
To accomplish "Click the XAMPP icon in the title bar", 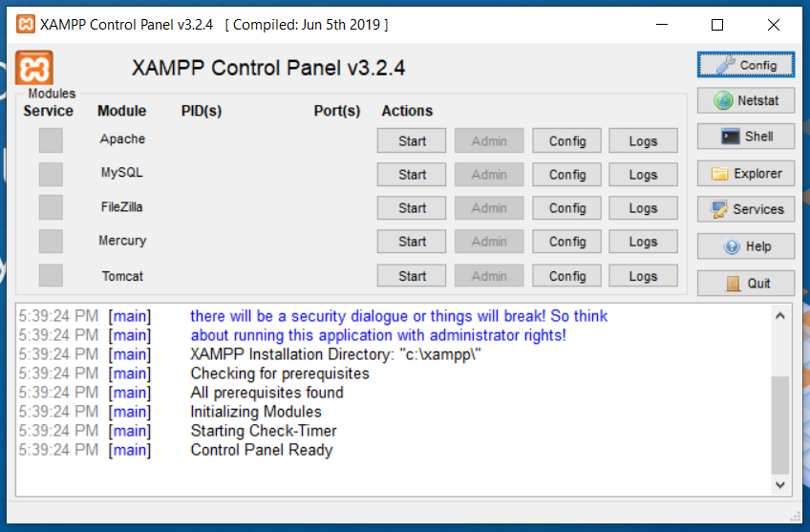I will click(x=25, y=24).
